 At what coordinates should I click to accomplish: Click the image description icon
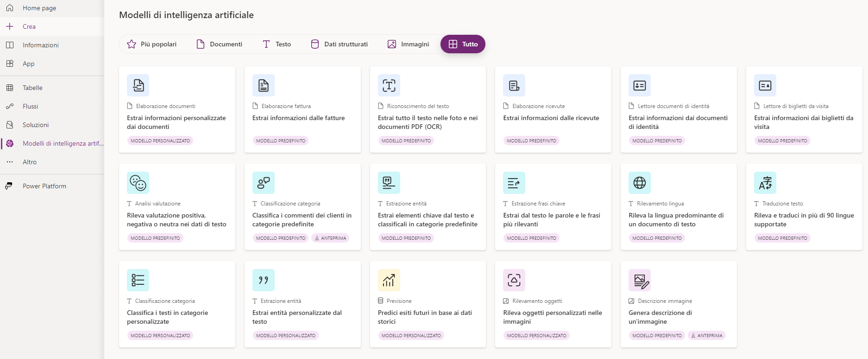click(x=640, y=280)
